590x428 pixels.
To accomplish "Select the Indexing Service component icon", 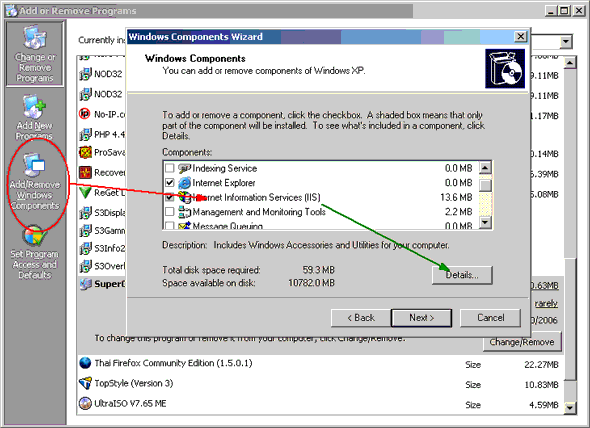I will coord(184,168).
